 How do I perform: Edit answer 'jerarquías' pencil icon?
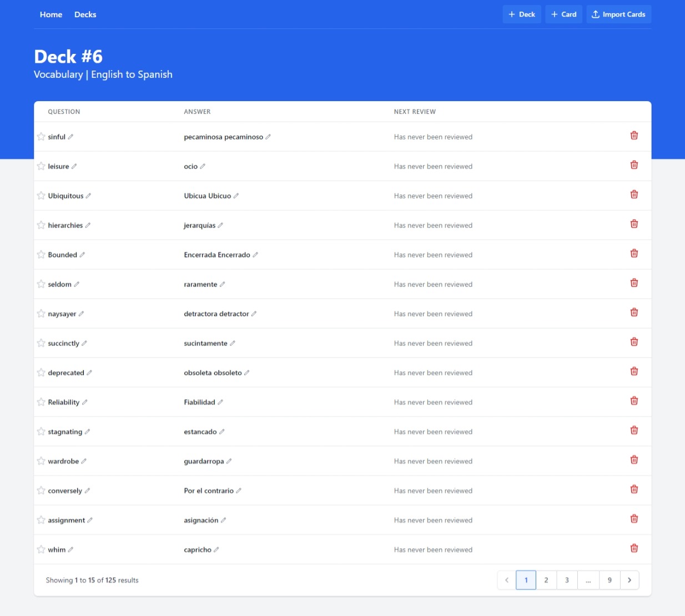click(220, 225)
